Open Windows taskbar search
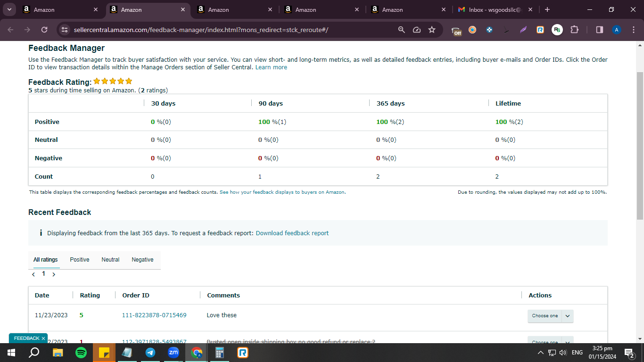 34,353
